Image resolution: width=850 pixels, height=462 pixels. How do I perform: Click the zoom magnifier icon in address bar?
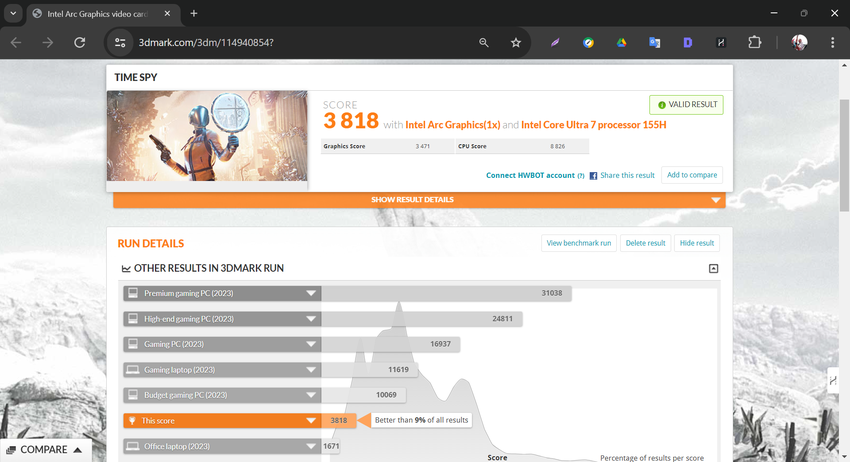point(484,43)
